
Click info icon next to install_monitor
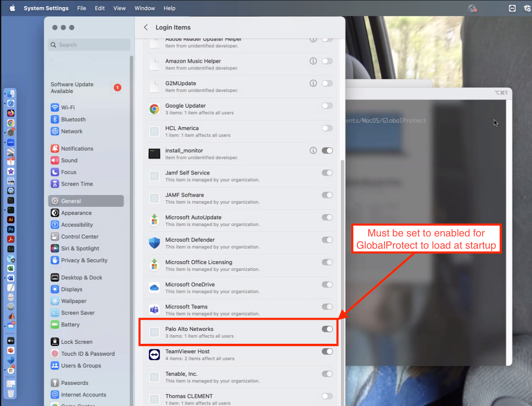click(313, 151)
